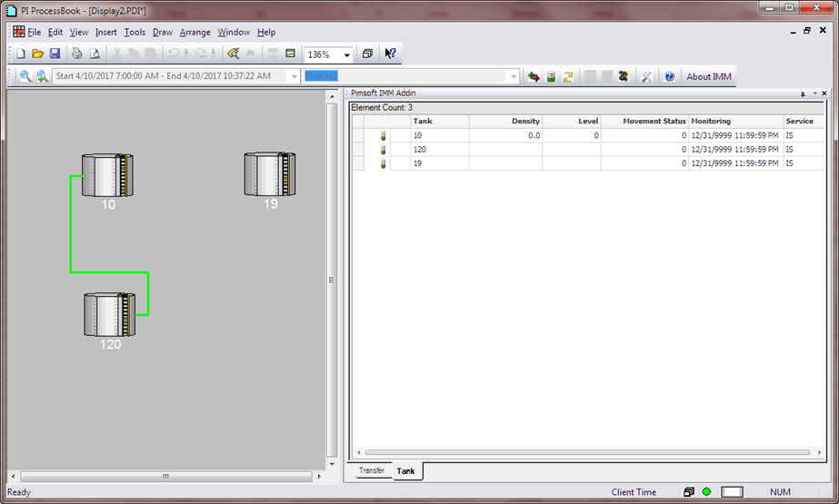Click the context help arrow icon
839x504 pixels.
click(x=390, y=54)
